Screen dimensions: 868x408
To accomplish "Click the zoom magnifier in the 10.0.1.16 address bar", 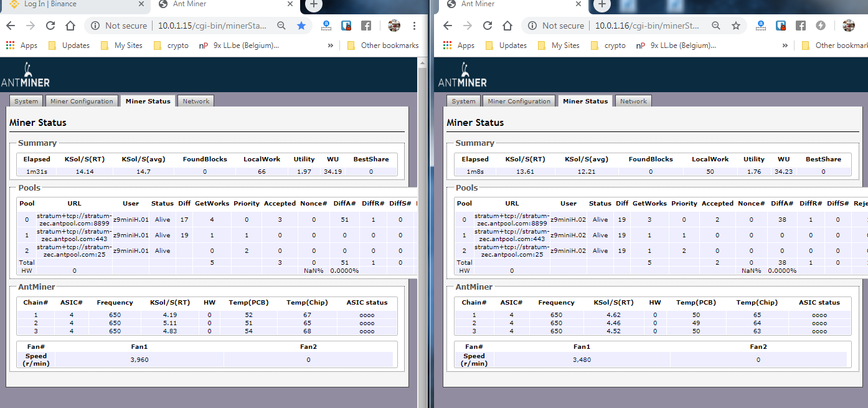I will [716, 26].
